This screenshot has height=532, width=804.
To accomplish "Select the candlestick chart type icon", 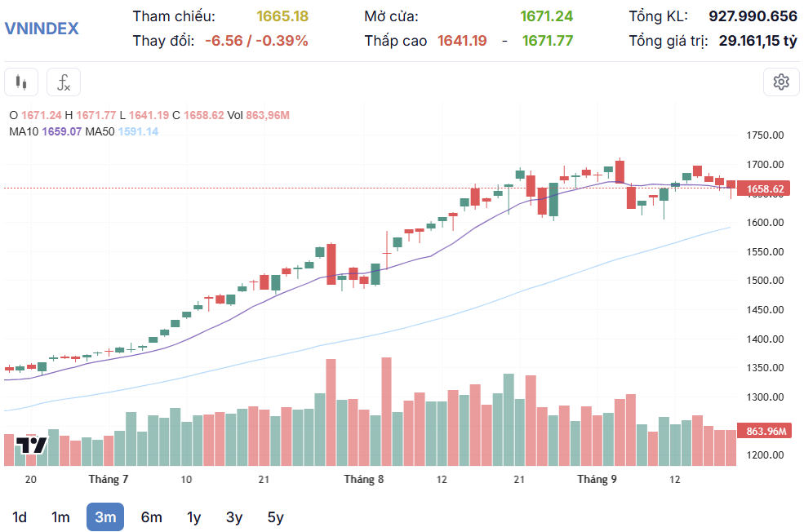I will [20, 82].
